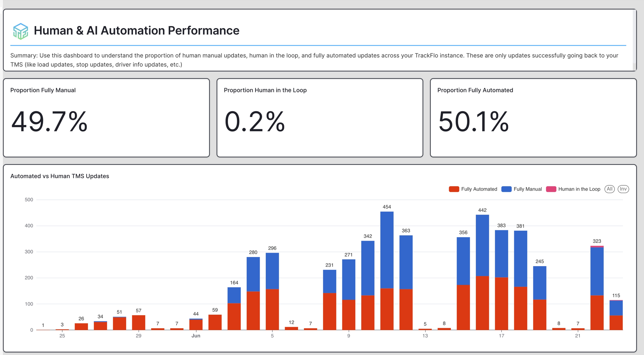This screenshot has height=355, width=644.
Task: Select the Proportion Fully Automated card title
Action: coord(475,90)
